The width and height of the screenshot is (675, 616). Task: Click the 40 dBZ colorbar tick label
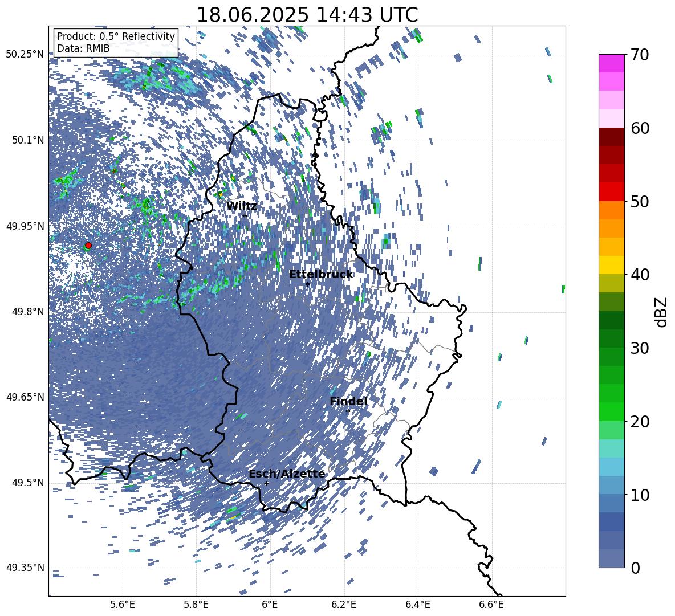640,275
